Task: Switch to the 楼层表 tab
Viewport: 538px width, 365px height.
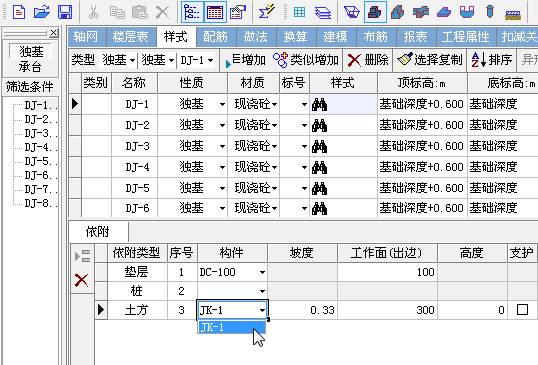Action: pyautogui.click(x=130, y=37)
